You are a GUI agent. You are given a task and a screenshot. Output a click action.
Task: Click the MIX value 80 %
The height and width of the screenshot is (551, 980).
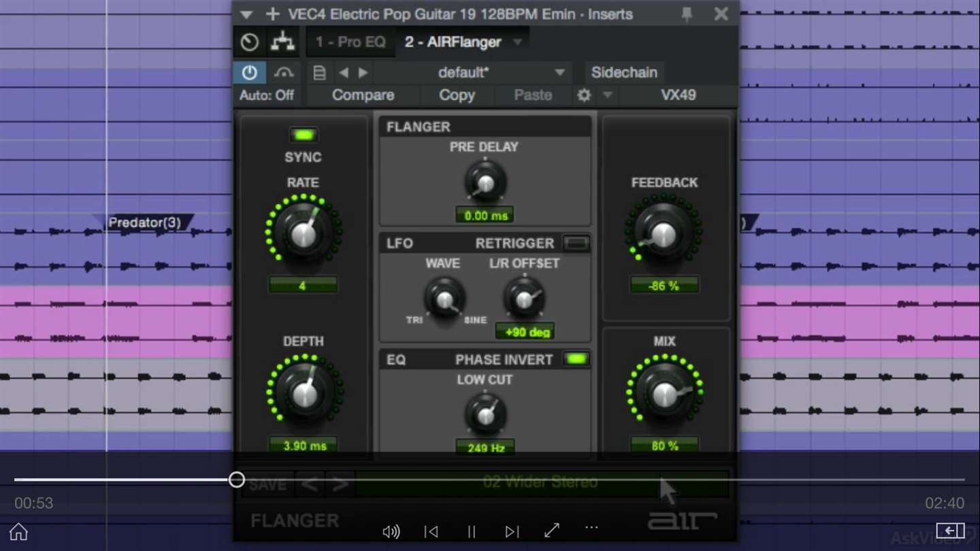(x=664, y=446)
